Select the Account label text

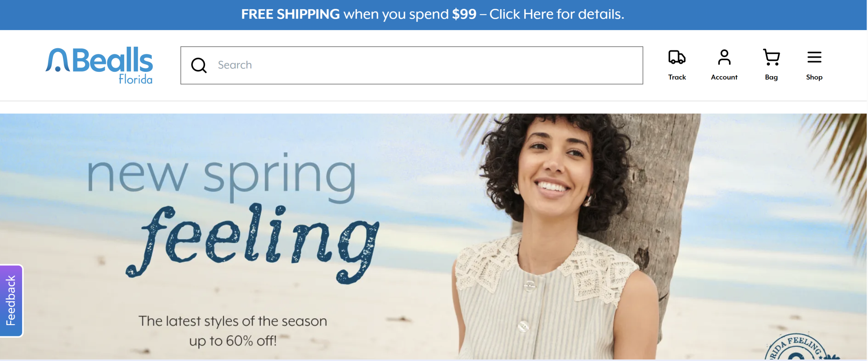coord(724,77)
